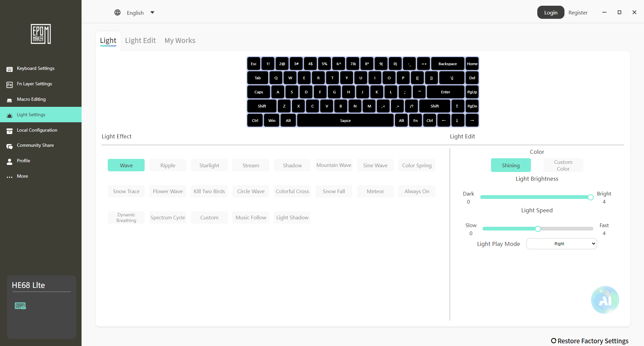Adjust the Light Brightness slider
The height and width of the screenshot is (346, 644).
[x=537, y=197]
